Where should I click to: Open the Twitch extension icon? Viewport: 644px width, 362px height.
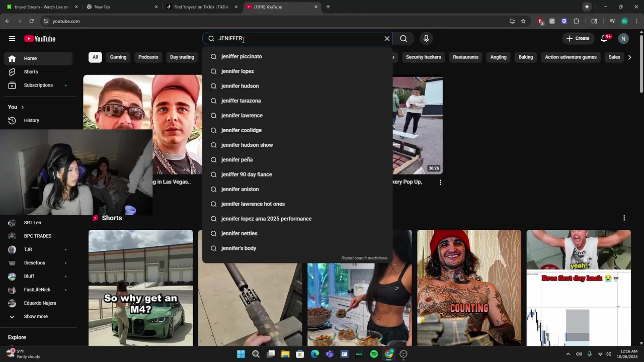pyautogui.click(x=564, y=21)
